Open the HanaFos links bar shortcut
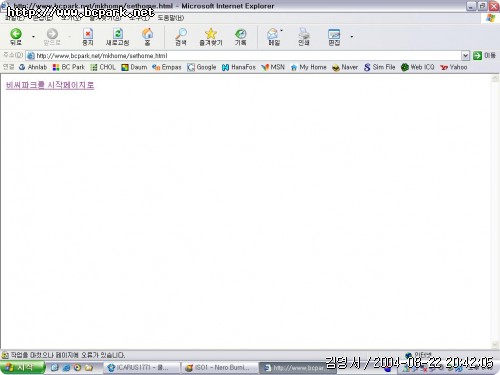The image size is (500, 375). pyautogui.click(x=239, y=67)
